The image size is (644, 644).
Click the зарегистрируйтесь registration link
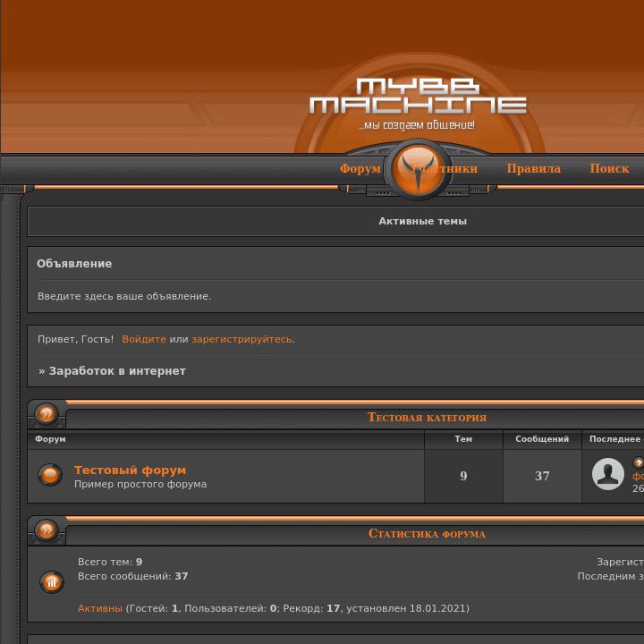point(243,339)
